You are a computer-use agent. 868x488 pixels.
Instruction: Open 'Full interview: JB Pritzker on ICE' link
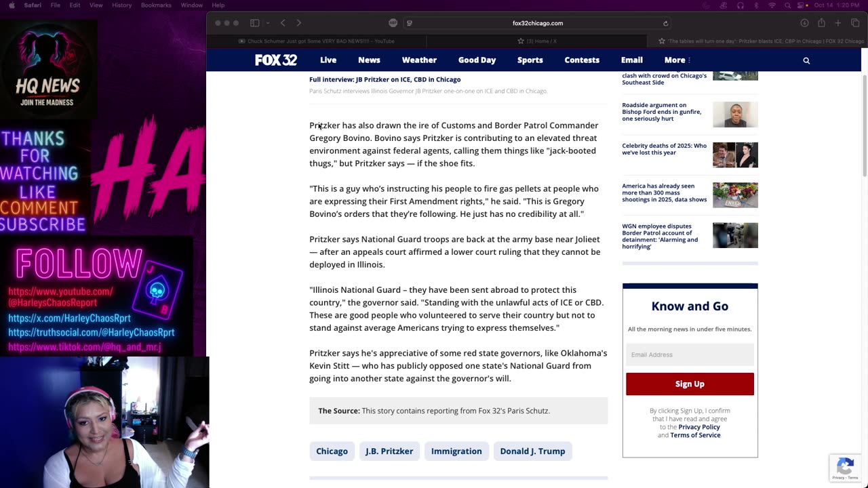click(384, 79)
